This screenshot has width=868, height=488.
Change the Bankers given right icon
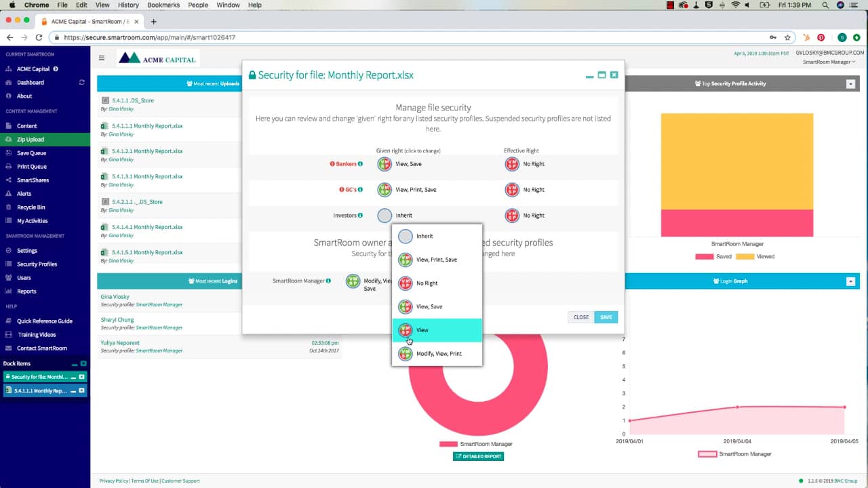point(384,164)
